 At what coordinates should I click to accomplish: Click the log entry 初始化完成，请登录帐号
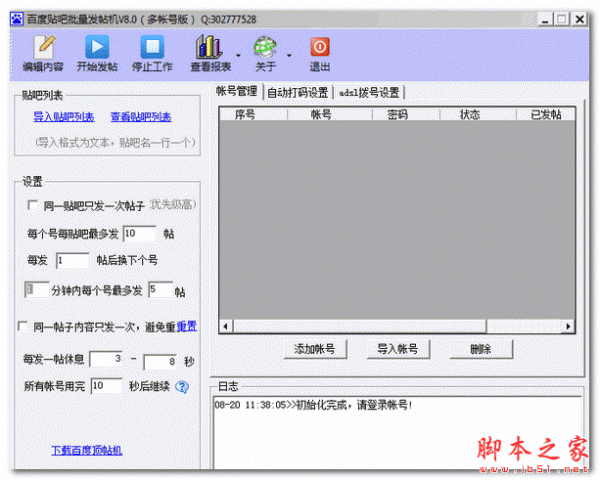point(314,405)
